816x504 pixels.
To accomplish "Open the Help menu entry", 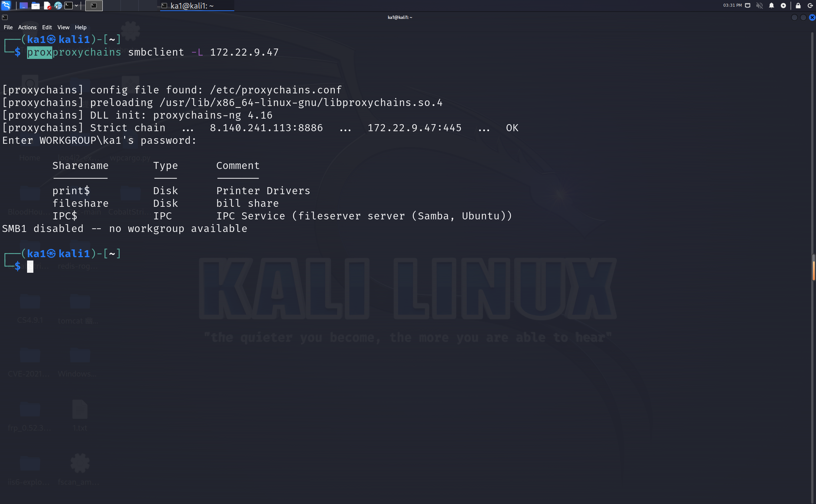I will pyautogui.click(x=80, y=27).
